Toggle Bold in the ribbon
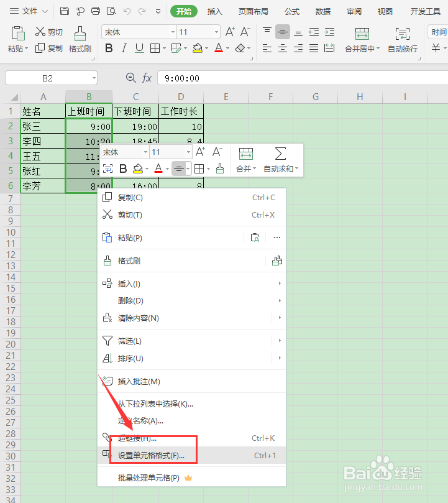448x503 pixels. click(x=109, y=48)
